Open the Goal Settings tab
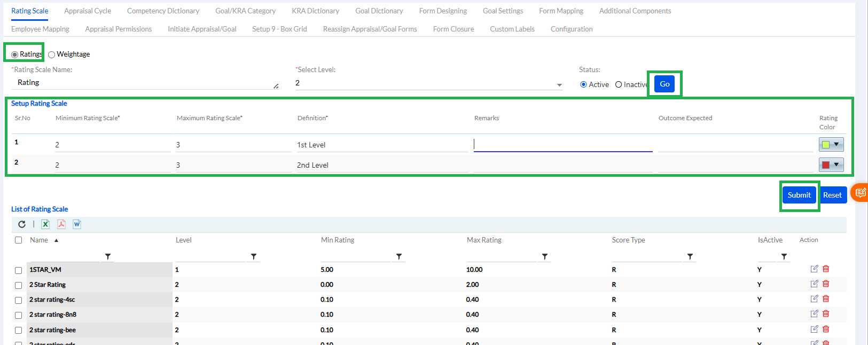 coord(503,11)
